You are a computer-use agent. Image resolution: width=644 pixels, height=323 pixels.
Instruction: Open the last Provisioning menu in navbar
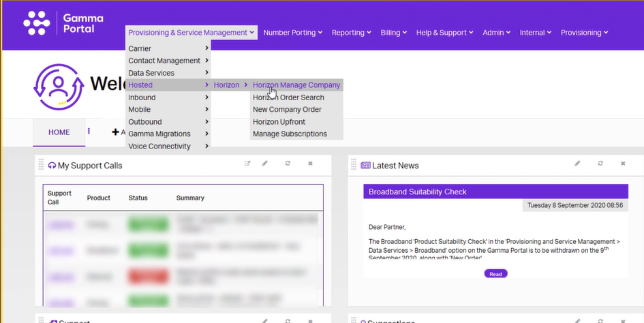click(x=585, y=33)
